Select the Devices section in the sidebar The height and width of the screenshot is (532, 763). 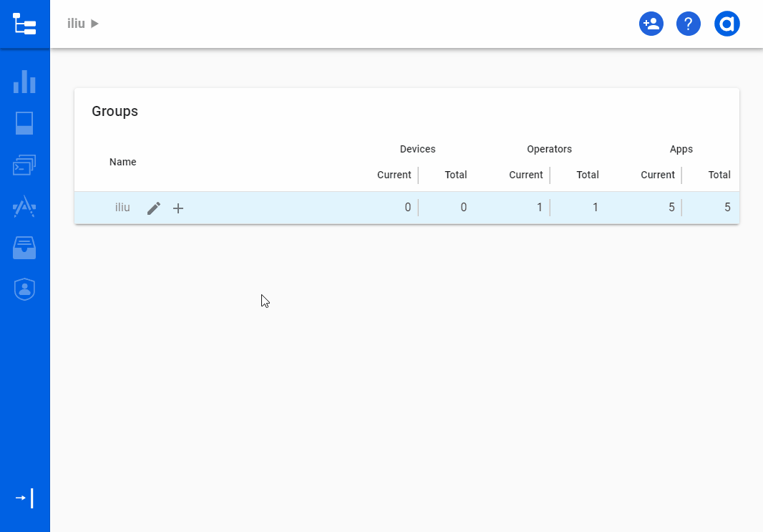[x=24, y=122]
